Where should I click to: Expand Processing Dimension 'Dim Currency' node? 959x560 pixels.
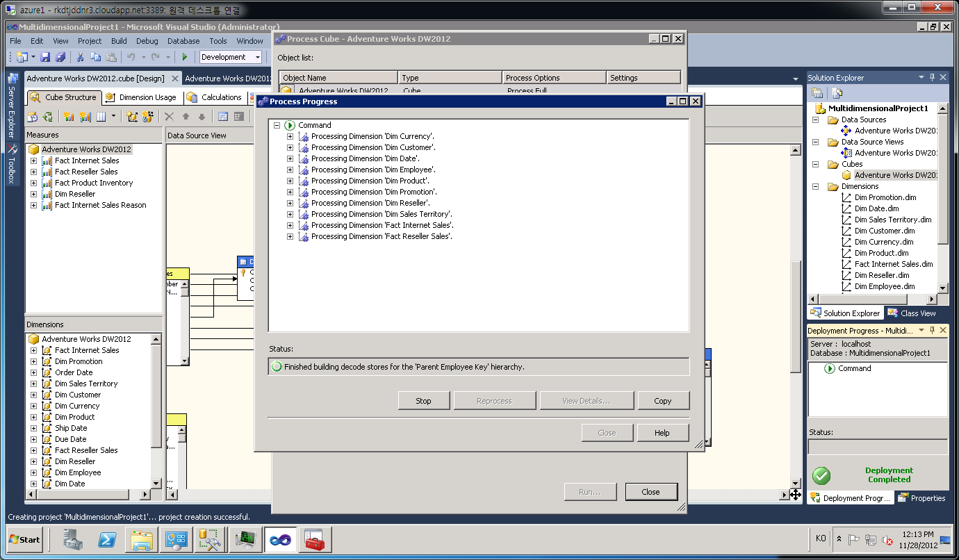coord(290,136)
